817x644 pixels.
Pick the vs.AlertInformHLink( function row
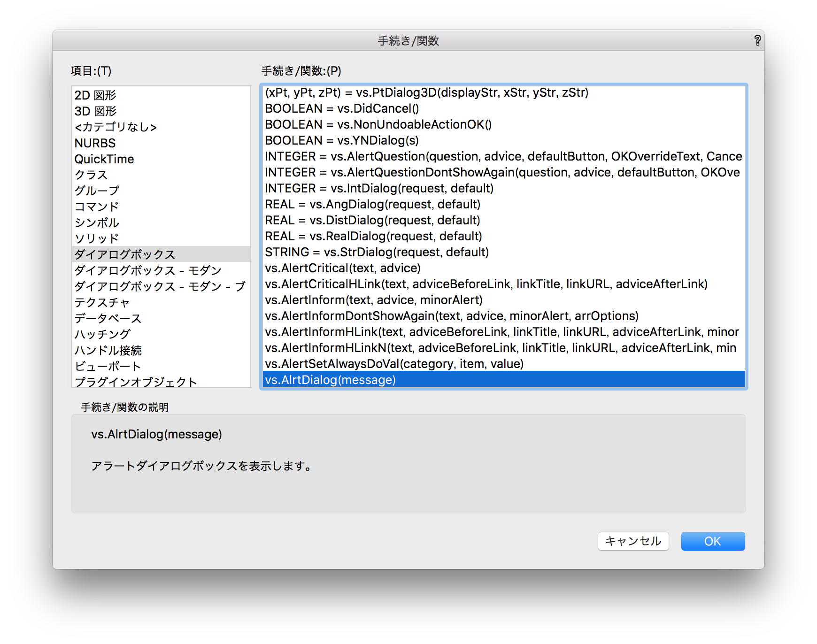pos(504,332)
